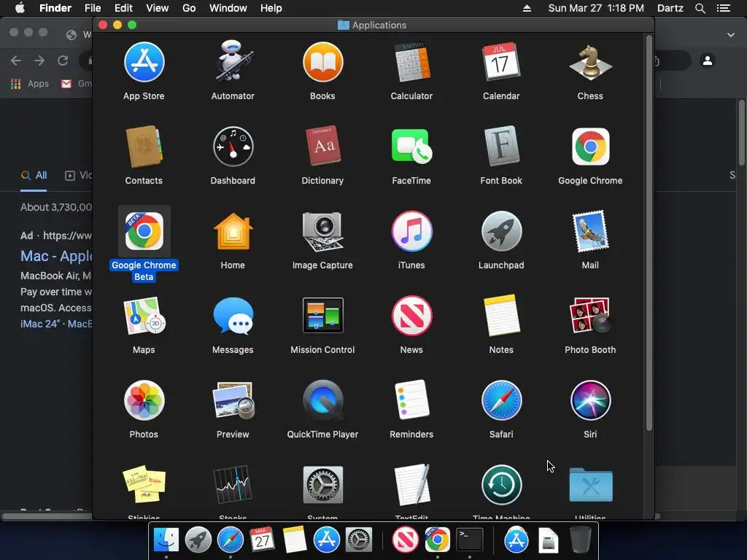Open Terminal from the Dock
This screenshot has height=560, width=747.
coord(470,540)
